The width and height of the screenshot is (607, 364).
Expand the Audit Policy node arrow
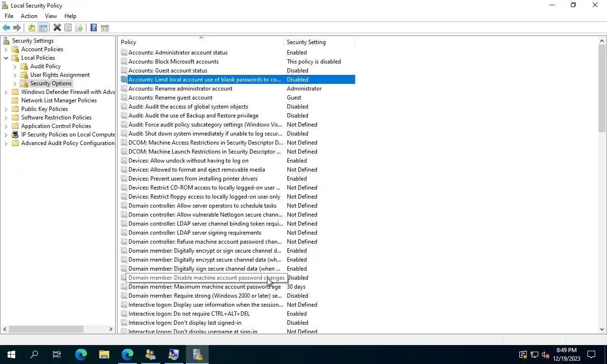(x=15, y=66)
